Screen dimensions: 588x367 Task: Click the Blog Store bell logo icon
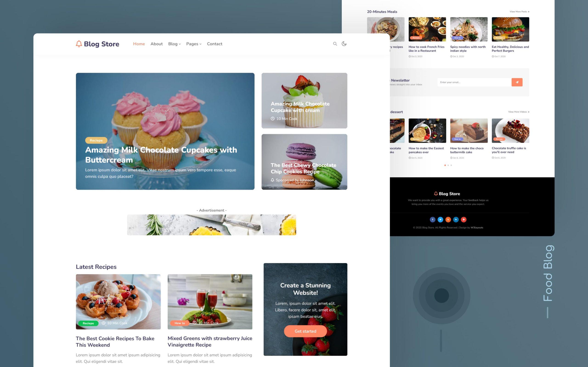[78, 44]
